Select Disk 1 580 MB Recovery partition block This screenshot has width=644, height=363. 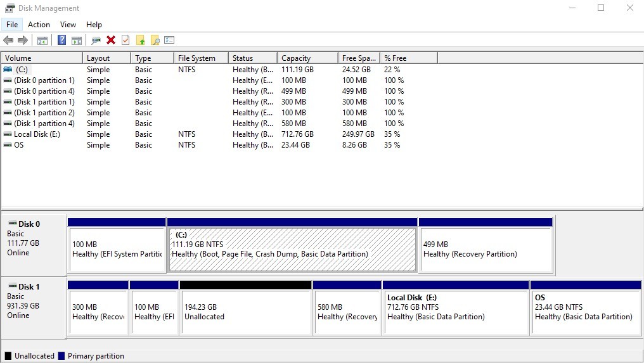tap(347, 308)
